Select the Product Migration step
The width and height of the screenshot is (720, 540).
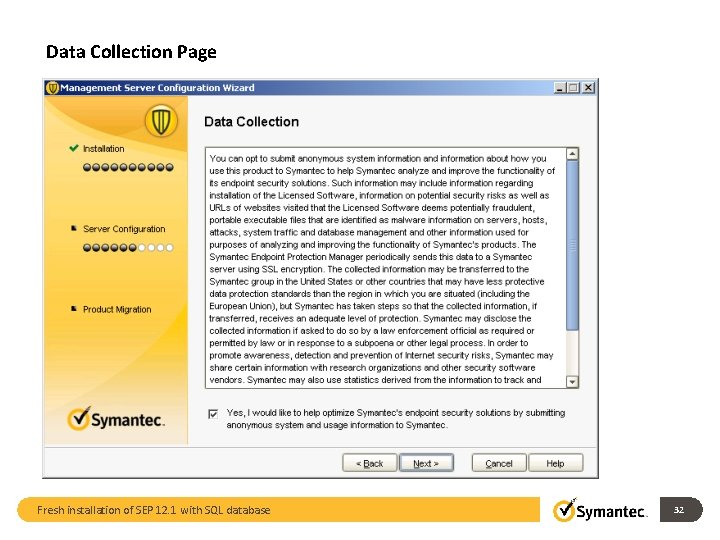(x=117, y=309)
